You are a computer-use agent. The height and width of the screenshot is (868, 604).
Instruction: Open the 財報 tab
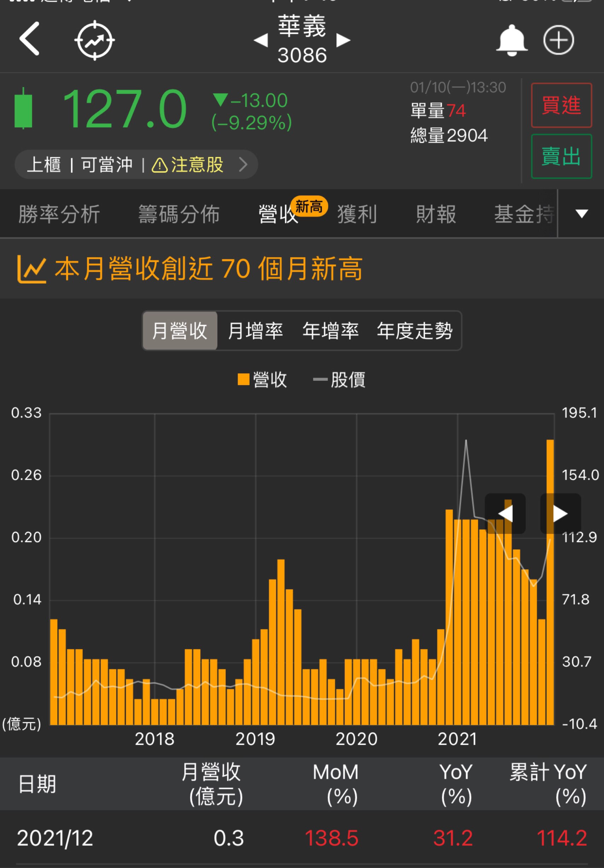436,214
